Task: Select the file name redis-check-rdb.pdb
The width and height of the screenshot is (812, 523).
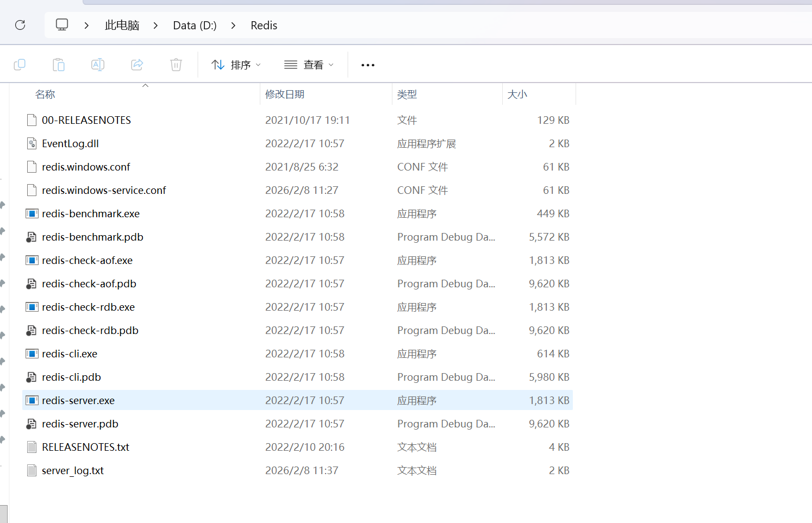Action: 90,330
